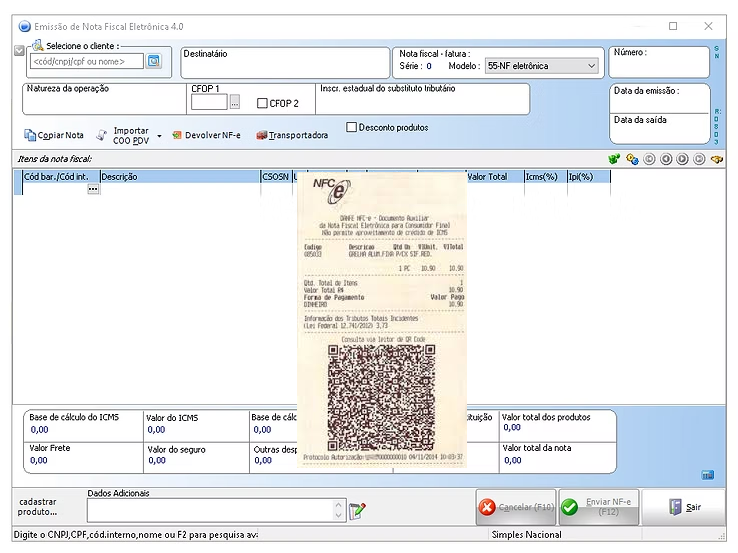Image resolution: width=738 pixels, height=553 pixels.
Task: Close the Emissão de Nota Fiscal window
Action: tap(708, 26)
